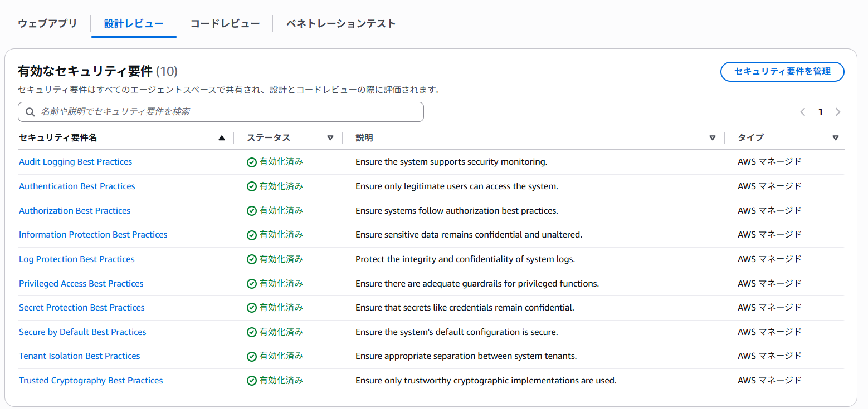The image size is (868, 409).
Task: Select page number 1 in pagination
Action: point(820,112)
